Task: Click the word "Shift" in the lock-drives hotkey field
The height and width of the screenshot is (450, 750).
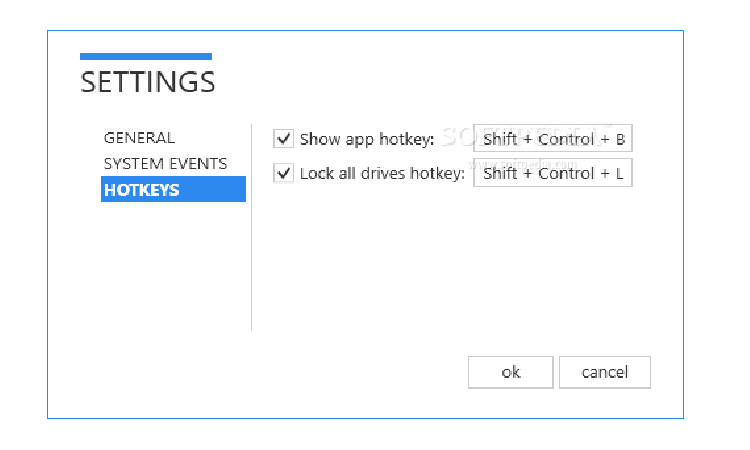Action: tap(500, 174)
